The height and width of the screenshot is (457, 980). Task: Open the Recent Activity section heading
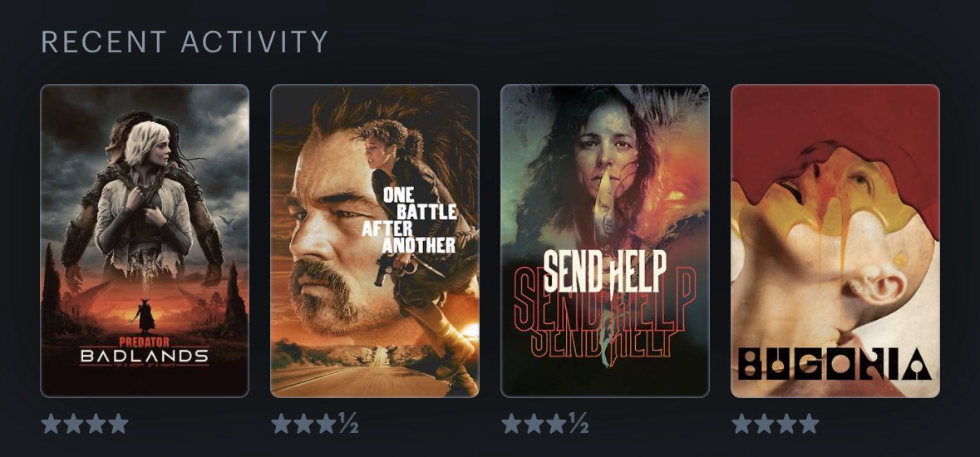[185, 42]
